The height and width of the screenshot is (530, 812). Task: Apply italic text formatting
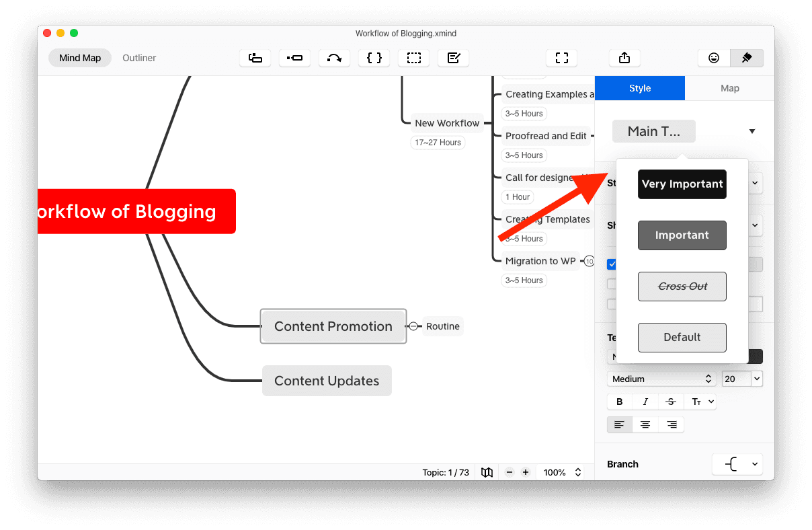click(645, 402)
